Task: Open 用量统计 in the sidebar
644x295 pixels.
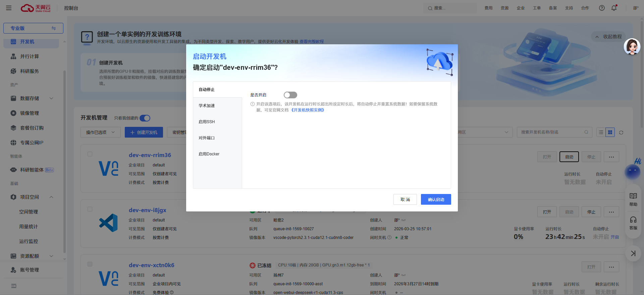Action: pos(29,227)
